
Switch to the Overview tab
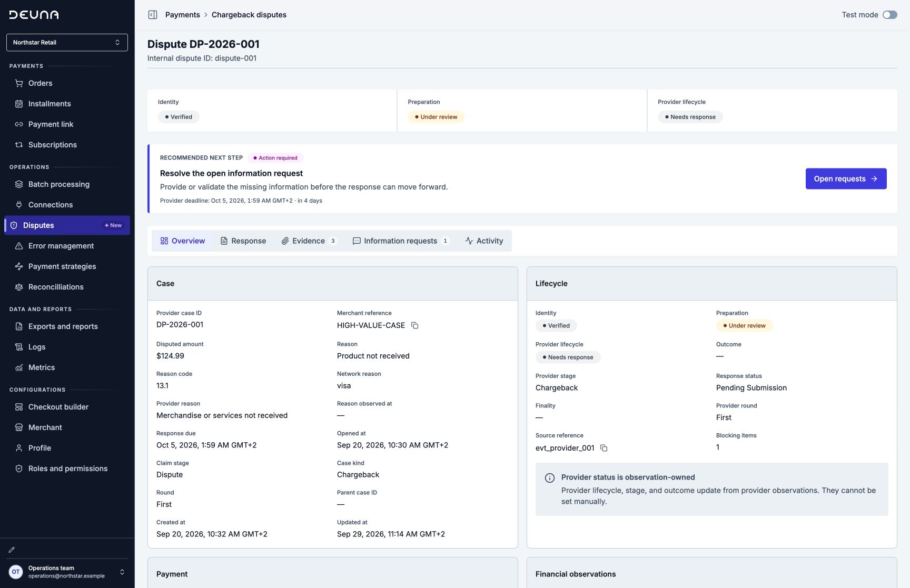click(x=182, y=241)
